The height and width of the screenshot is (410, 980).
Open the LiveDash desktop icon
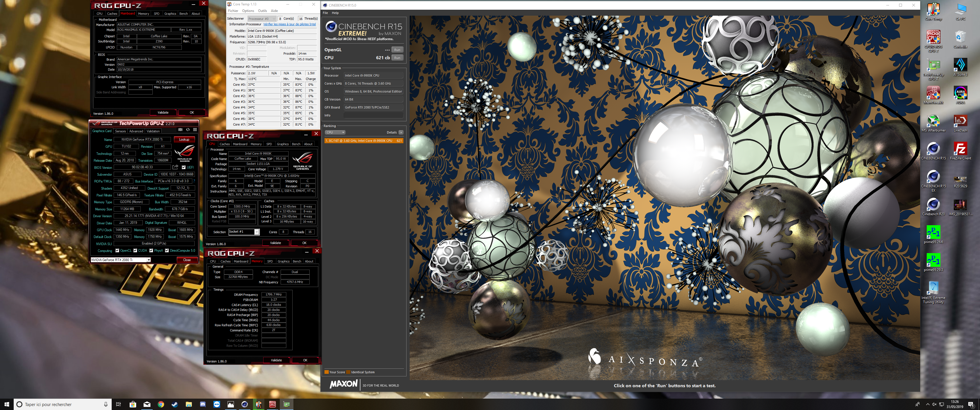coord(960,123)
